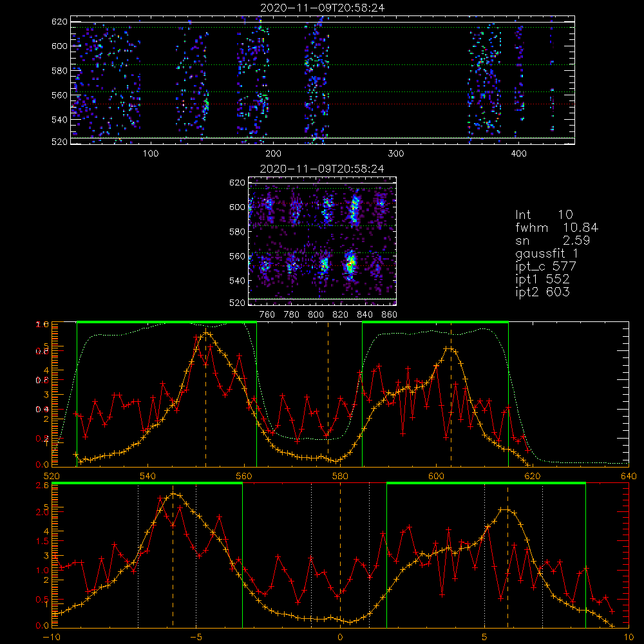The height and width of the screenshot is (644, 644).
Task: Click x-axis label -5 on the bottom plot
Action: 196,638
